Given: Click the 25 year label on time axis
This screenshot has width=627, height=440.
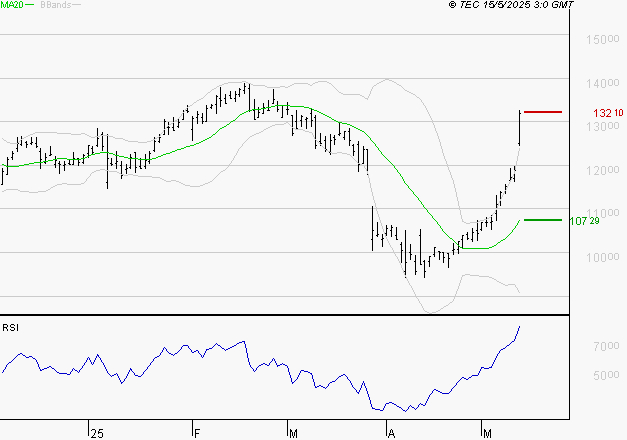Looking at the screenshot, I should tap(97, 434).
